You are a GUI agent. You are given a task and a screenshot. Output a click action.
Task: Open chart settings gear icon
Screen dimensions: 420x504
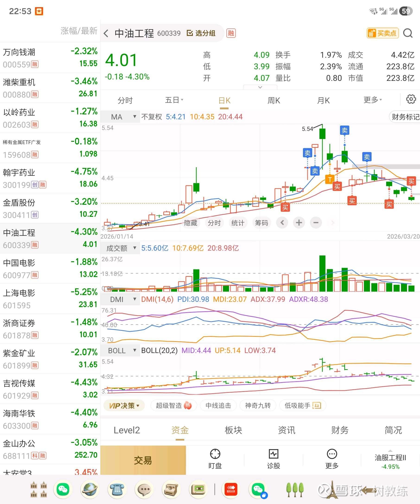(x=411, y=99)
